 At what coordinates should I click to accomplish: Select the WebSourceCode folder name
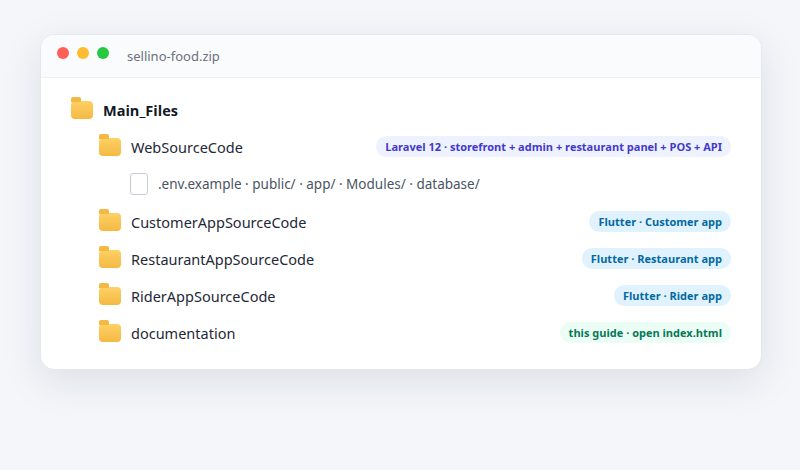point(187,147)
